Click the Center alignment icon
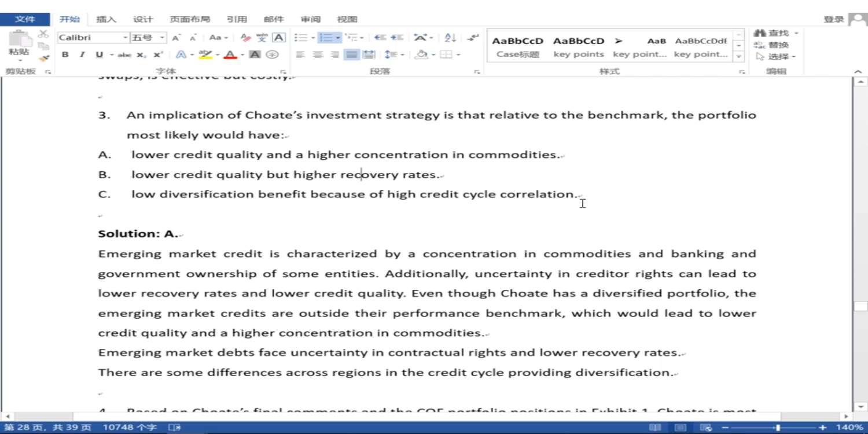 pos(318,54)
